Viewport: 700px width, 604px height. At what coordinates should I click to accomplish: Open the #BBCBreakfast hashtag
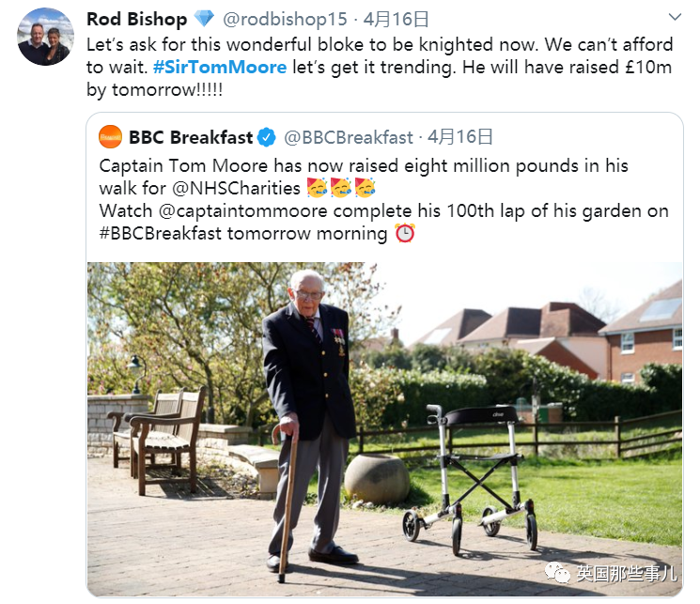tap(161, 234)
